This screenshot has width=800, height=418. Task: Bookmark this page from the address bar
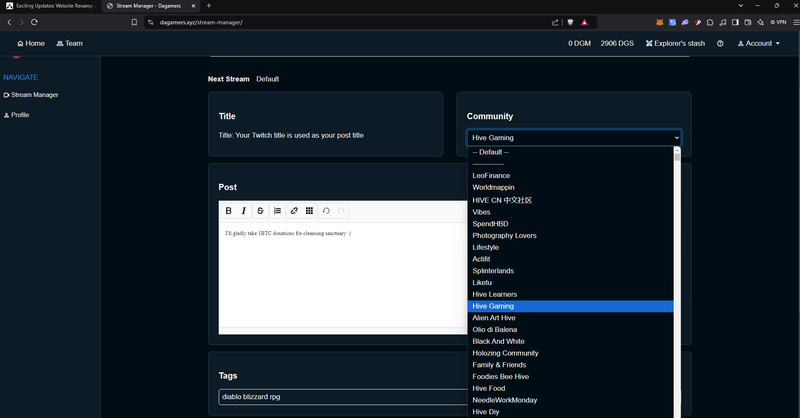point(134,22)
